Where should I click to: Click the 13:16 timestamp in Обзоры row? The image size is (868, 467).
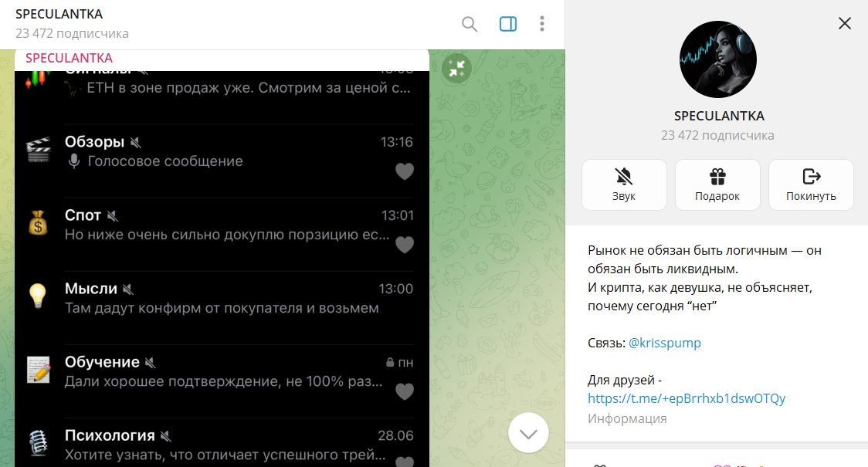[x=397, y=142]
